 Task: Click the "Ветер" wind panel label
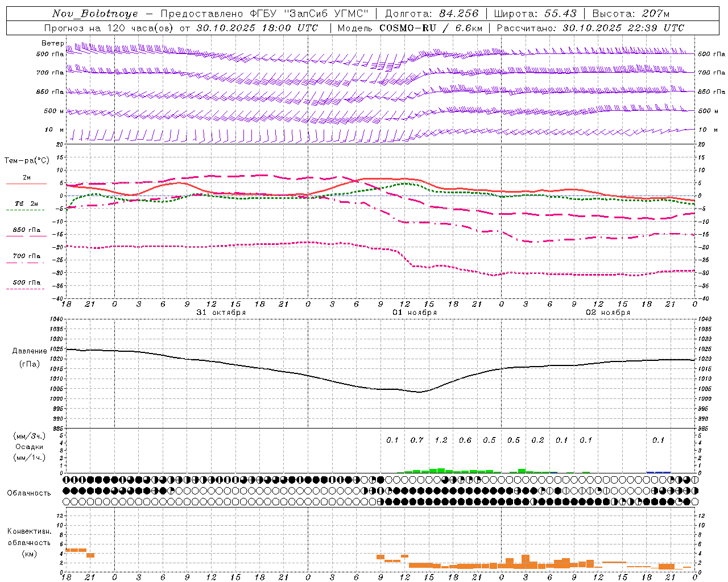tap(52, 43)
